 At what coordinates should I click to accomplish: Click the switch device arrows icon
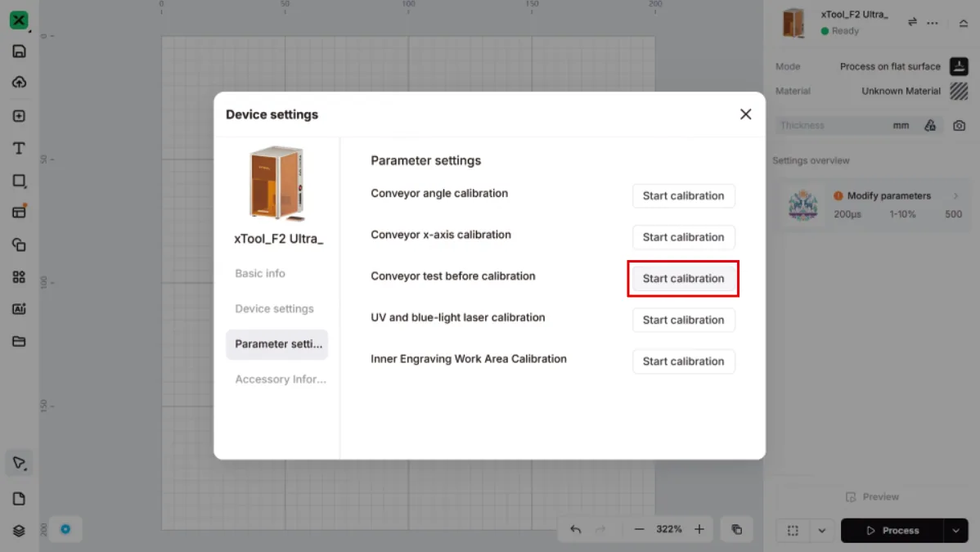point(912,23)
